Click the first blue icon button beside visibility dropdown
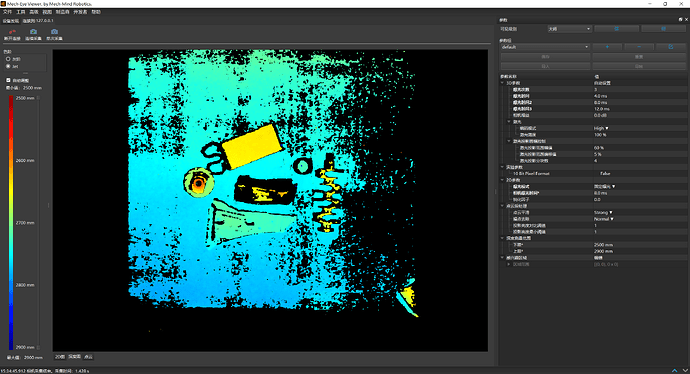Screen dimensions: 690x374 point(617,29)
